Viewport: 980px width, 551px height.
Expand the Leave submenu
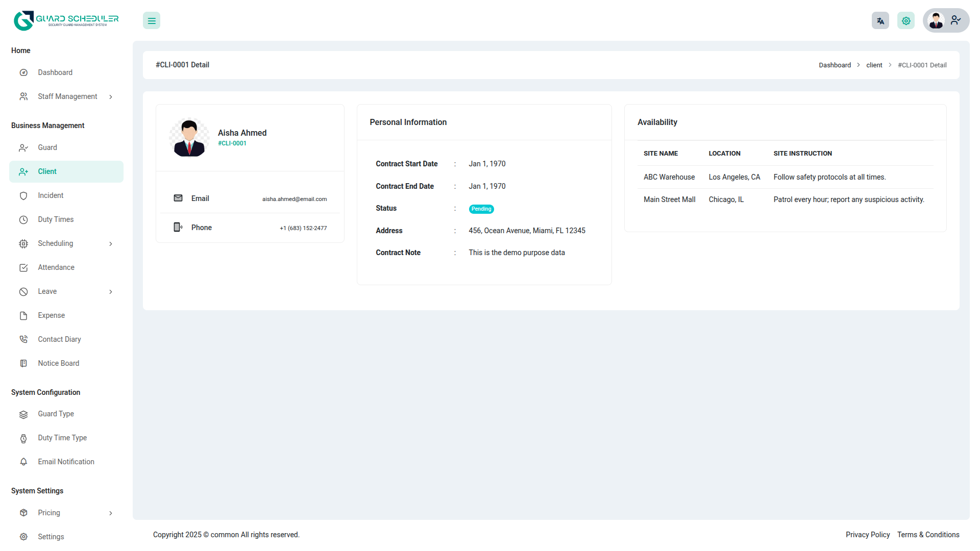coord(111,292)
